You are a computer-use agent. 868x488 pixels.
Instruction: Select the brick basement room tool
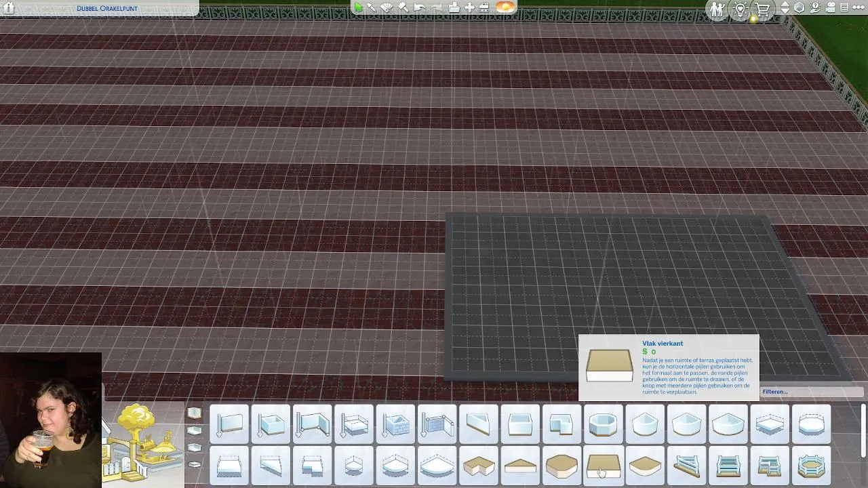[x=395, y=424]
